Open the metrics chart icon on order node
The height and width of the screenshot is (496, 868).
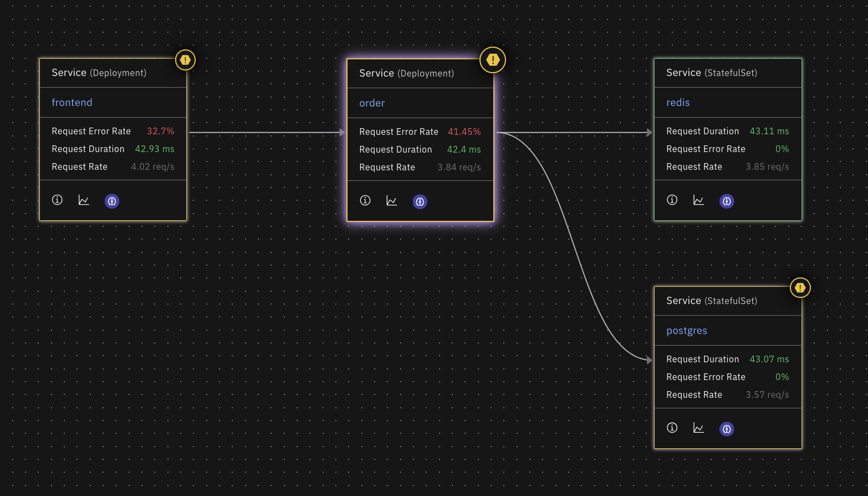click(x=391, y=201)
